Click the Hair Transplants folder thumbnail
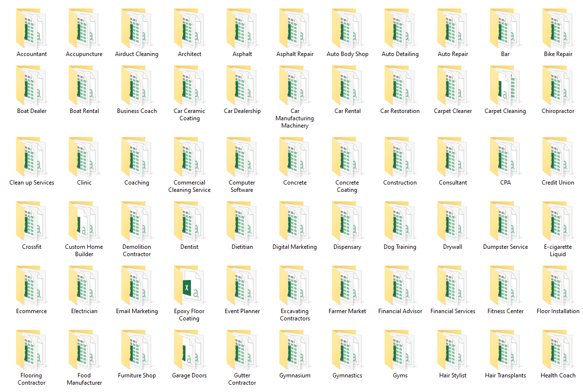Viewport: 583px width, 392px height. pyautogui.click(x=505, y=350)
